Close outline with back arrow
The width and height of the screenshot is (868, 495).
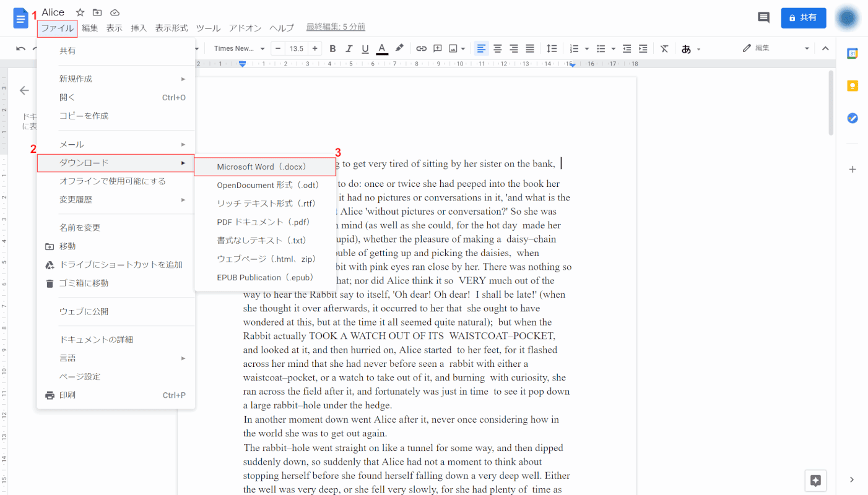[24, 90]
